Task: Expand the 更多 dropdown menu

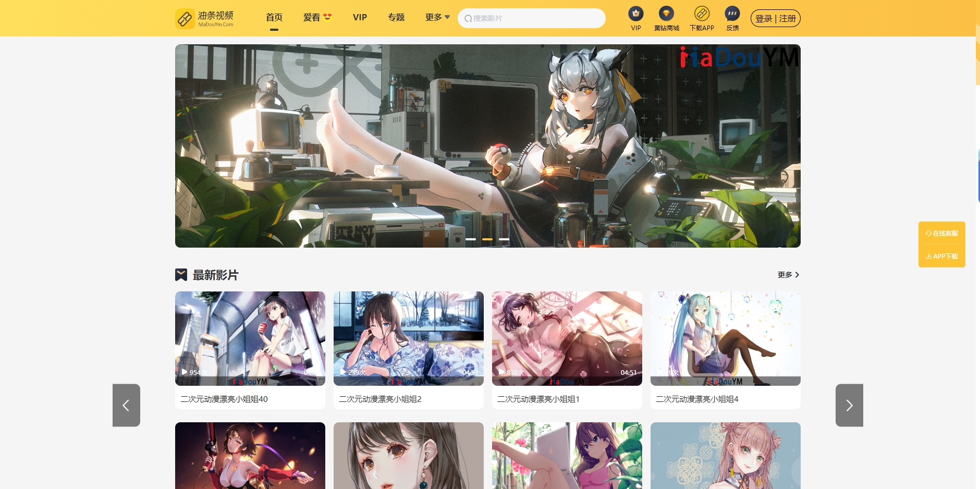Action: [437, 17]
